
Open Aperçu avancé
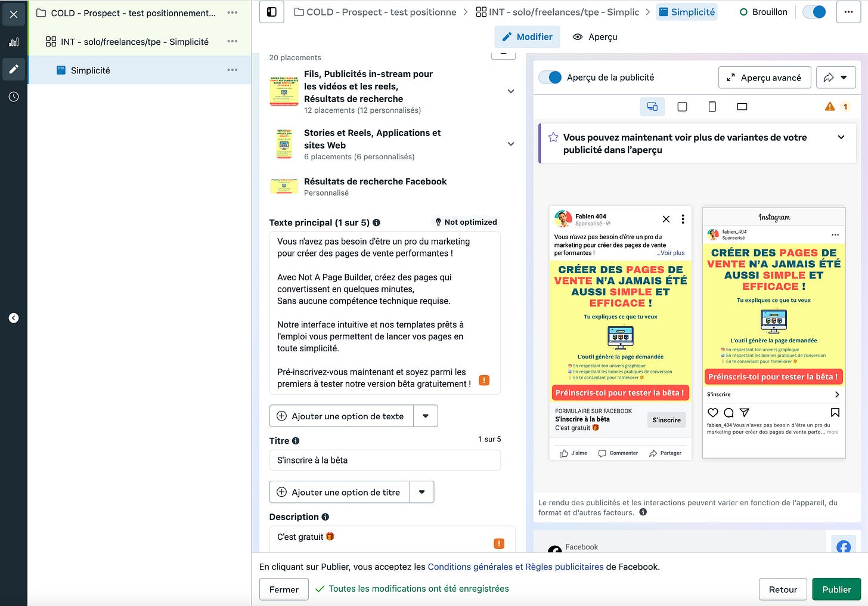point(765,78)
